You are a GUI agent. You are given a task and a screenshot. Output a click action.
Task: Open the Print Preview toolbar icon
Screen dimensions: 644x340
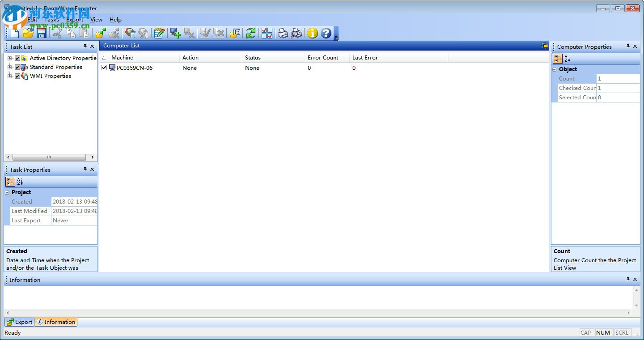[297, 33]
